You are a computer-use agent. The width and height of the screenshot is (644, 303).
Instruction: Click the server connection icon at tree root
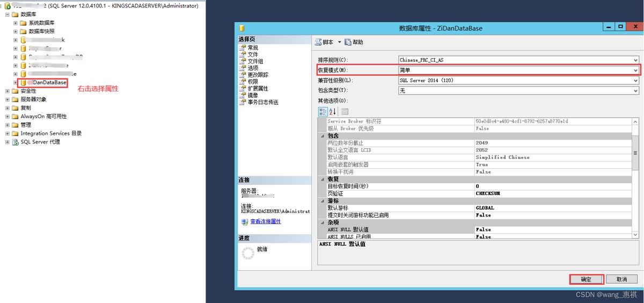coord(8,6)
